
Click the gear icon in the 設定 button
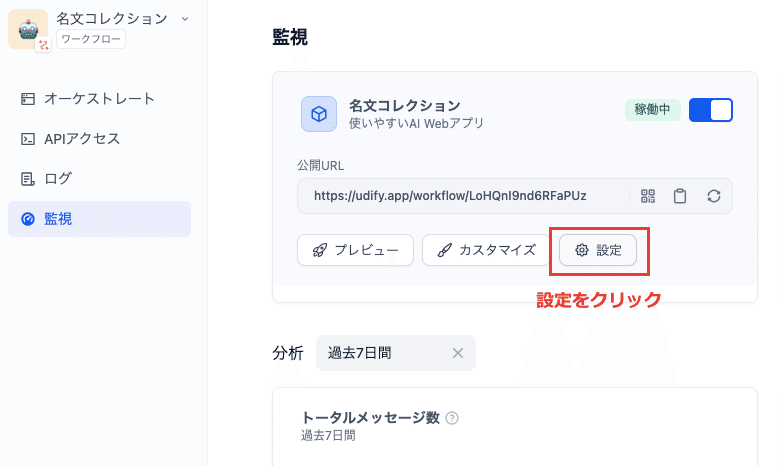[x=582, y=250]
